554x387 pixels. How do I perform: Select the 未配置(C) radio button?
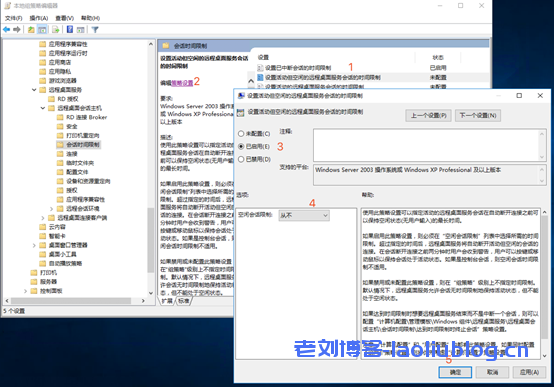(241, 134)
